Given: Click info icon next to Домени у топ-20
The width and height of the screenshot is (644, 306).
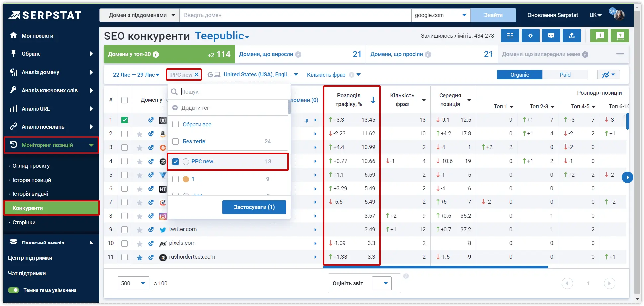Looking at the screenshot, I should pyautogui.click(x=156, y=54).
